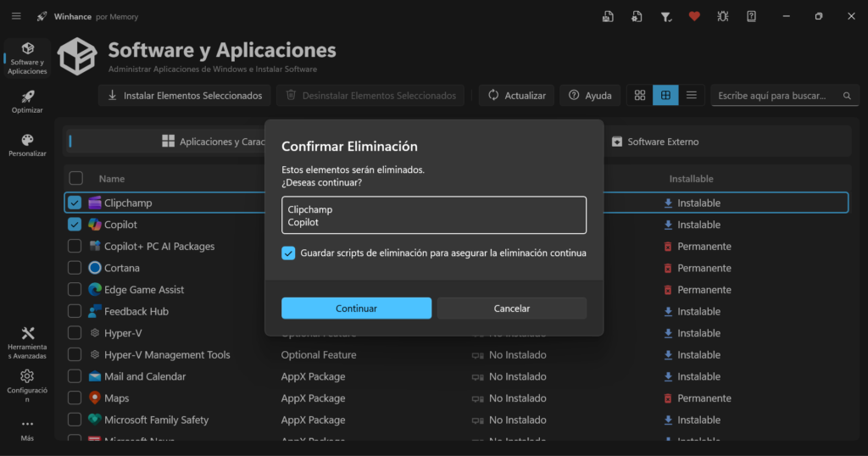Click the Winhance rocket logo icon
The height and width of the screenshot is (456, 868).
pyautogui.click(x=42, y=17)
